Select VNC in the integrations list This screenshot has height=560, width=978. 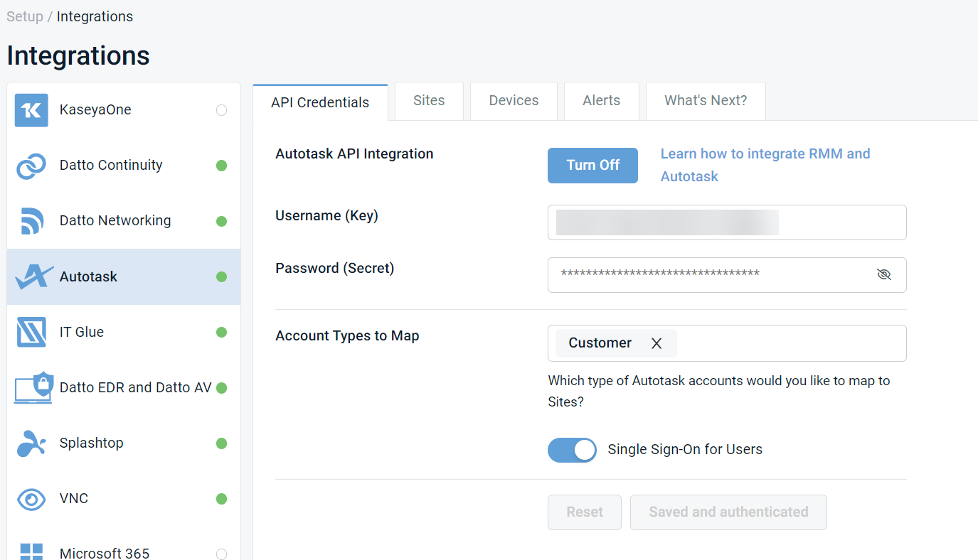pos(124,499)
